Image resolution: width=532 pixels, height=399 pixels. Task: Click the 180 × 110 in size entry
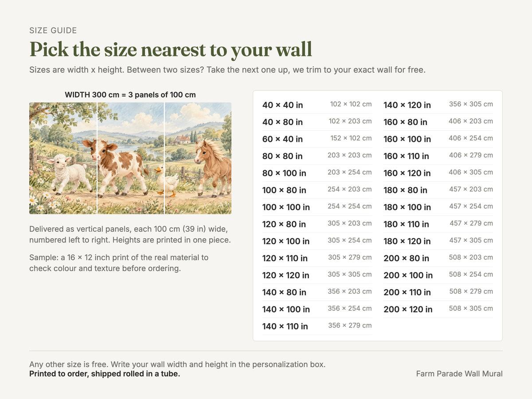click(438, 224)
